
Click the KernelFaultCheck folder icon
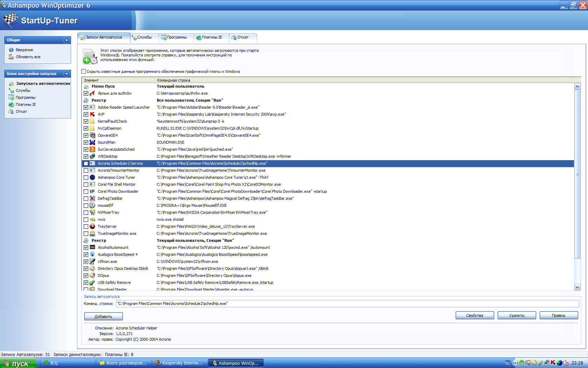(x=92, y=121)
